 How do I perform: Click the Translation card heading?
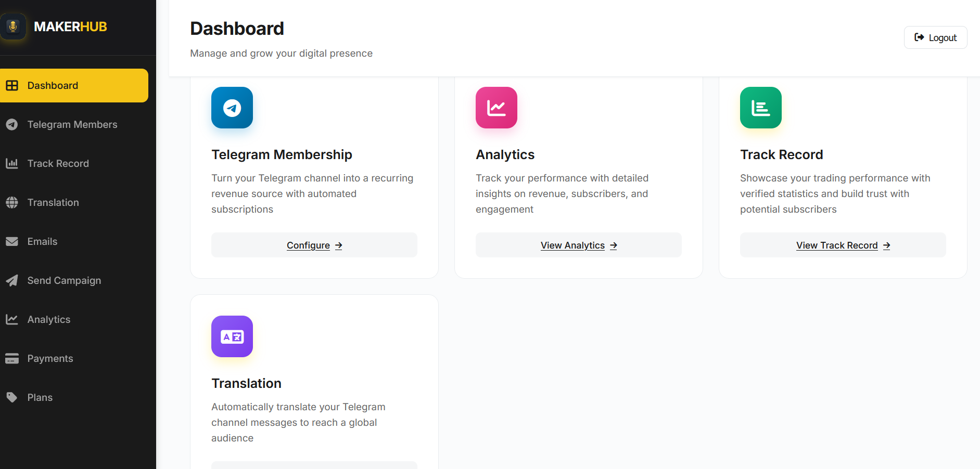point(246,384)
